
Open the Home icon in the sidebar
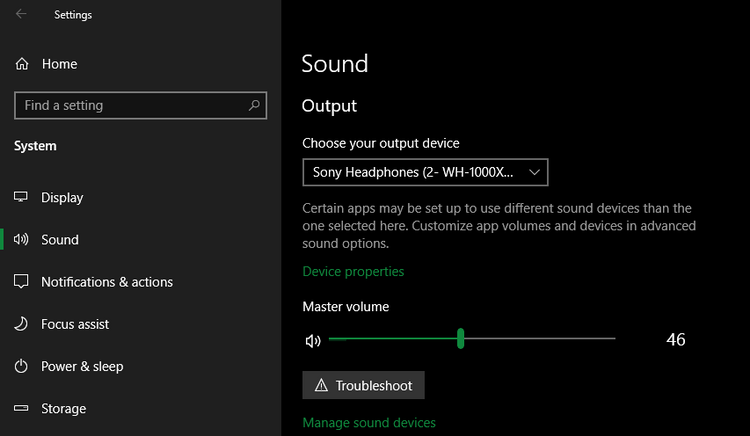coord(22,64)
